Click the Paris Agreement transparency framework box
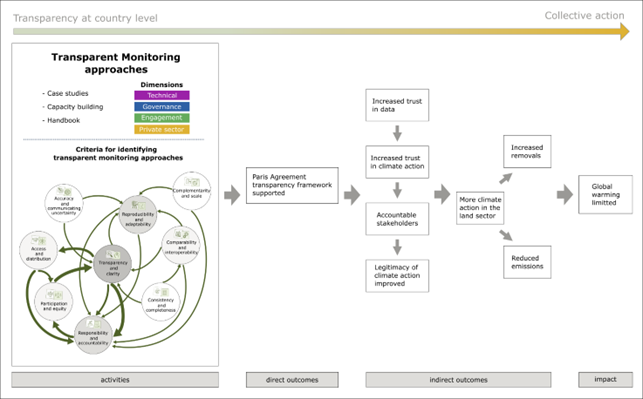Screen dimensions: 643x399 click(x=292, y=185)
